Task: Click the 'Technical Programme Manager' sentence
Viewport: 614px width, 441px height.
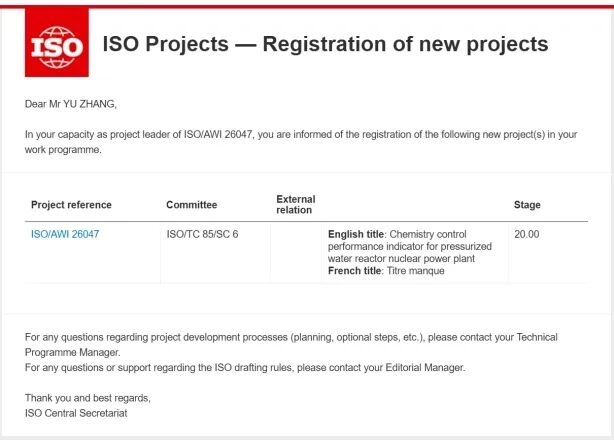Action: pos(290,344)
